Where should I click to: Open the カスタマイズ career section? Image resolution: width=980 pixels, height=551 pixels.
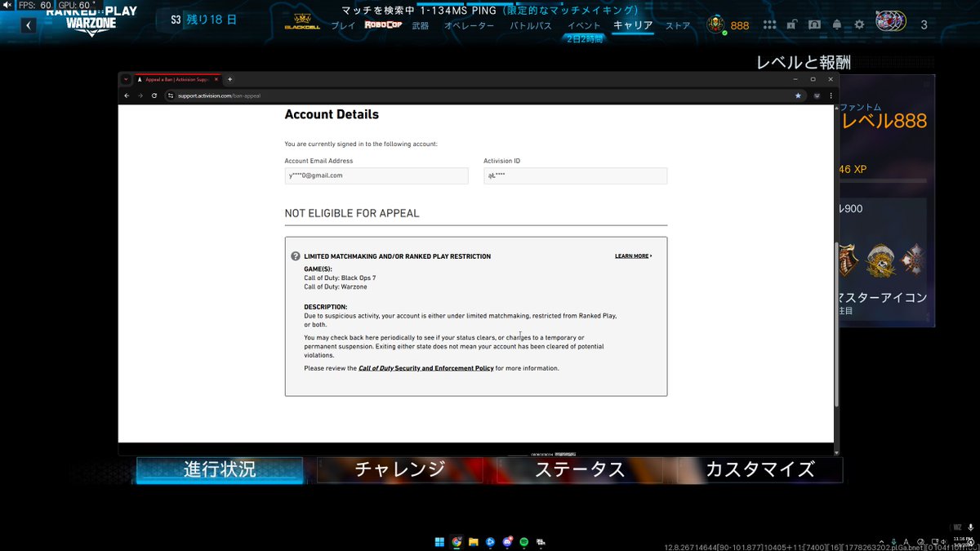coord(760,469)
